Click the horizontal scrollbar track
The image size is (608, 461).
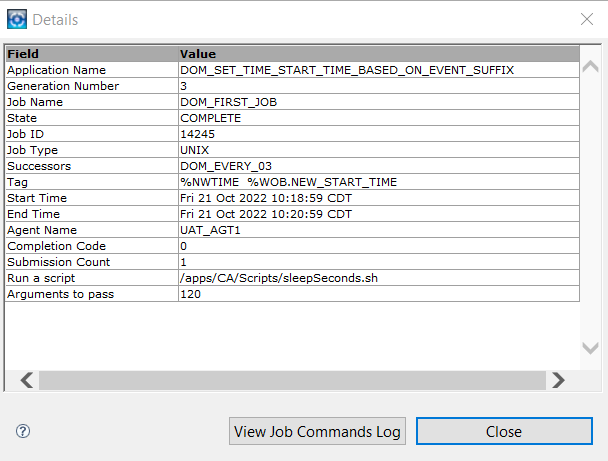click(x=292, y=380)
